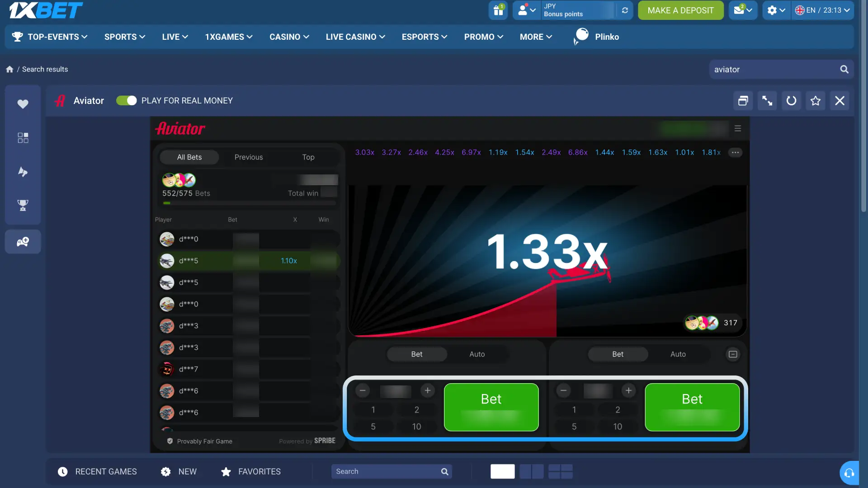The image size is (868, 488).
Task: Switch to All Bets tab
Action: (x=189, y=157)
